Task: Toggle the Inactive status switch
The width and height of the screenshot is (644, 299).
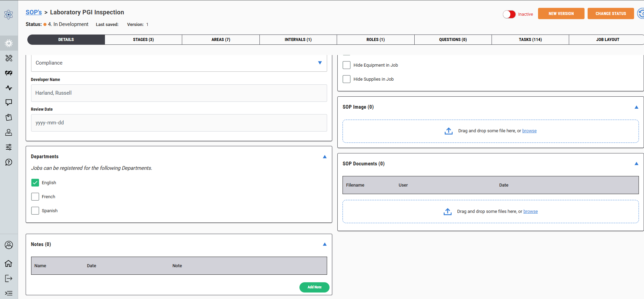Action: coord(509,14)
